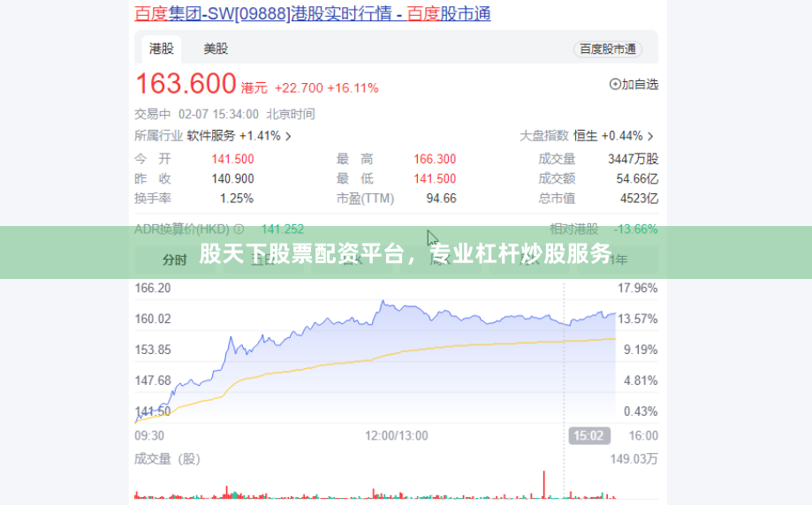Click the 成交量 (股) volume heading
Image resolution: width=812 pixels, height=505 pixels.
(167, 459)
